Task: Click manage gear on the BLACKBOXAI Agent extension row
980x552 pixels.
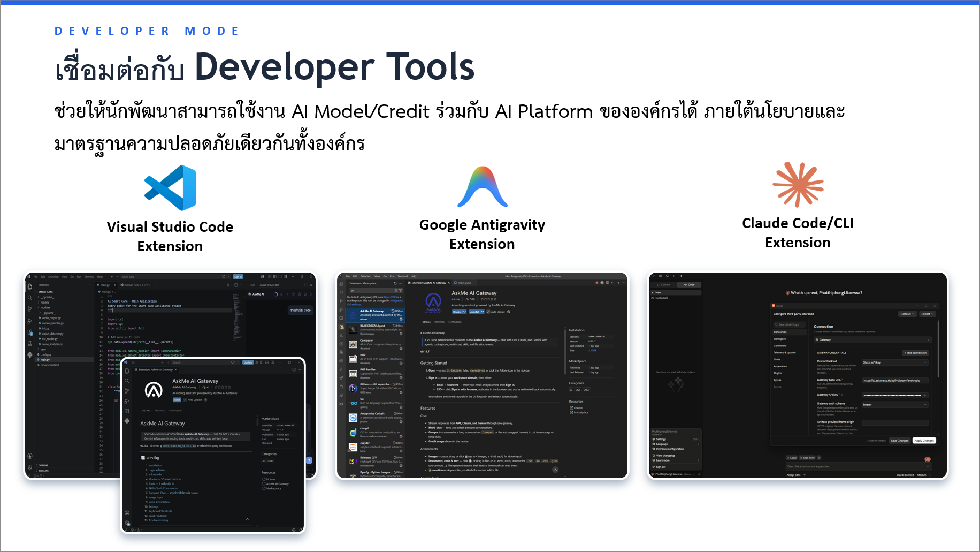Action: pos(401,334)
